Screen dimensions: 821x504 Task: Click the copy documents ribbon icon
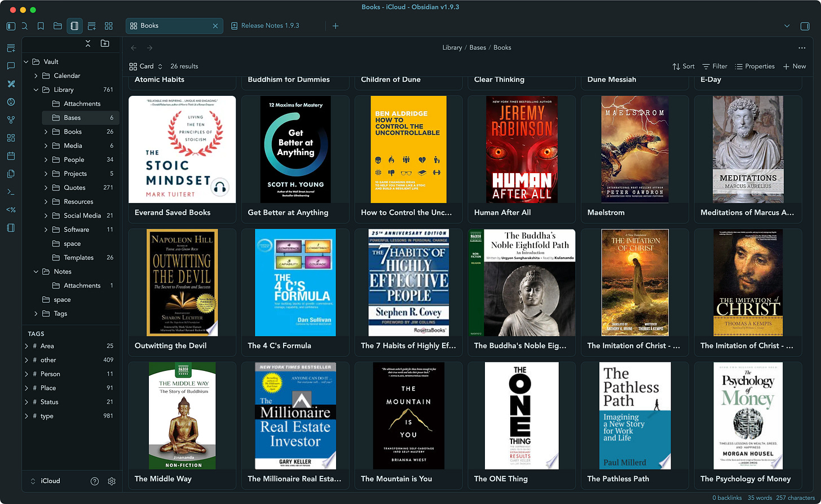(11, 174)
